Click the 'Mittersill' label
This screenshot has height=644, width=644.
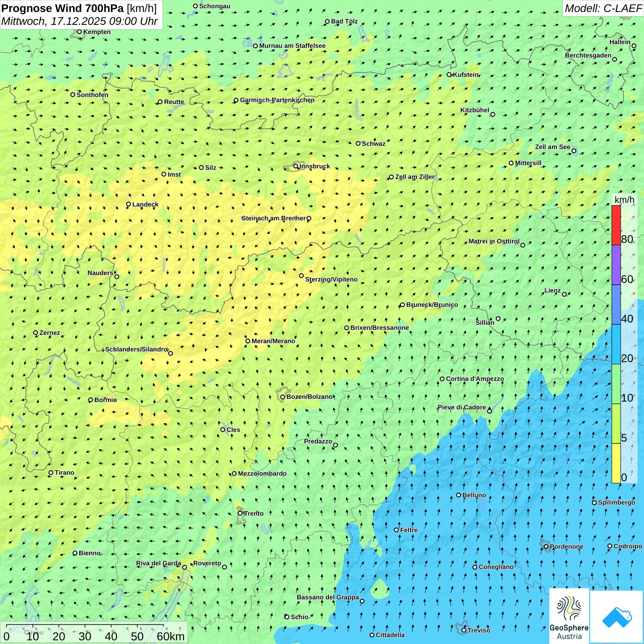point(529,163)
